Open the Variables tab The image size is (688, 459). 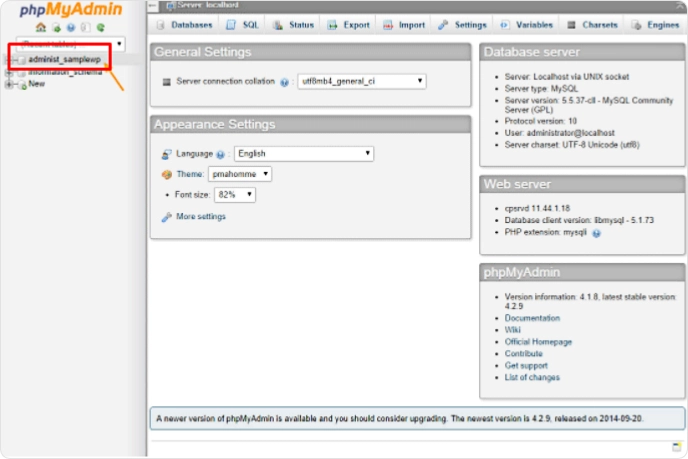(527, 25)
